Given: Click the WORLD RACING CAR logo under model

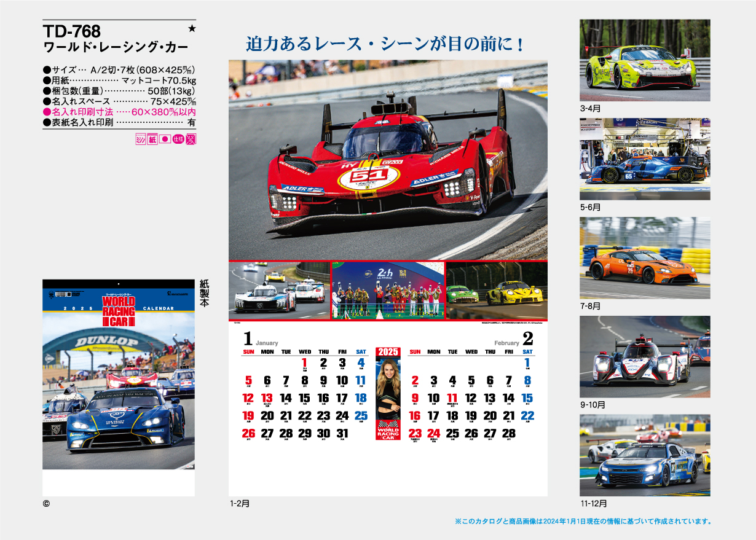Looking at the screenshot, I should point(388,430).
